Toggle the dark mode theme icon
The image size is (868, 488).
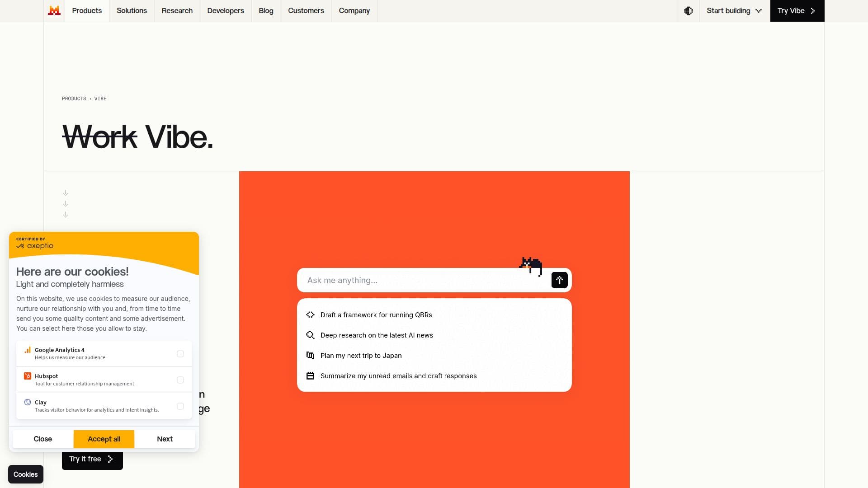[689, 11]
